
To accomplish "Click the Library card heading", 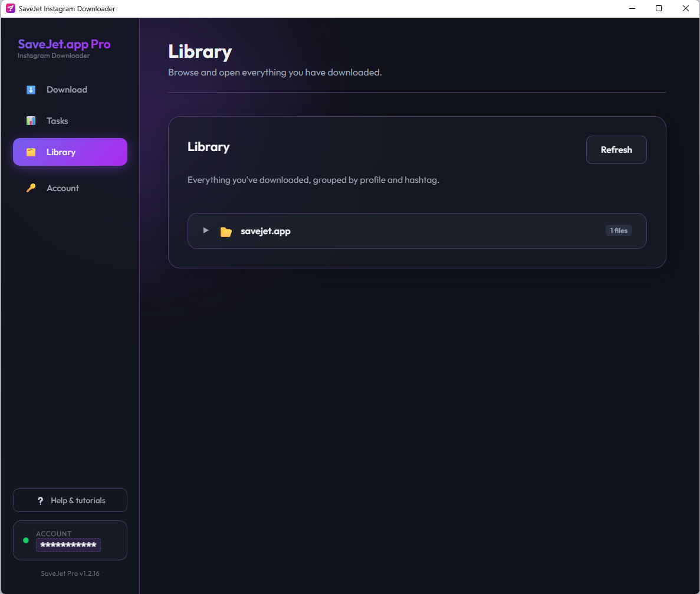I will coord(209,147).
